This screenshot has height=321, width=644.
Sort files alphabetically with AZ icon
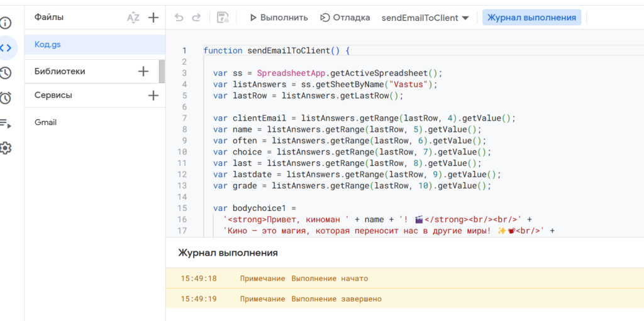(x=133, y=18)
